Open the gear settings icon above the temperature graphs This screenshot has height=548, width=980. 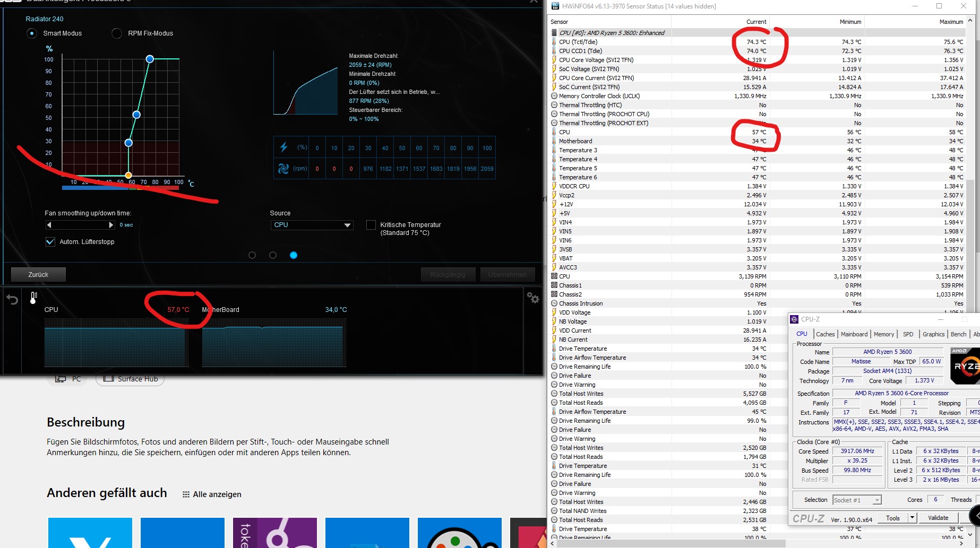click(533, 298)
